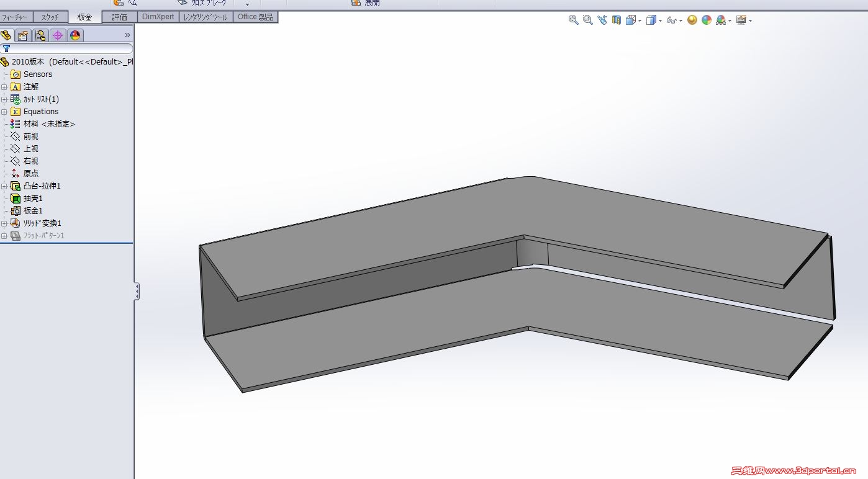Expand the Equations node
This screenshot has width=868, height=479.
(x=4, y=112)
